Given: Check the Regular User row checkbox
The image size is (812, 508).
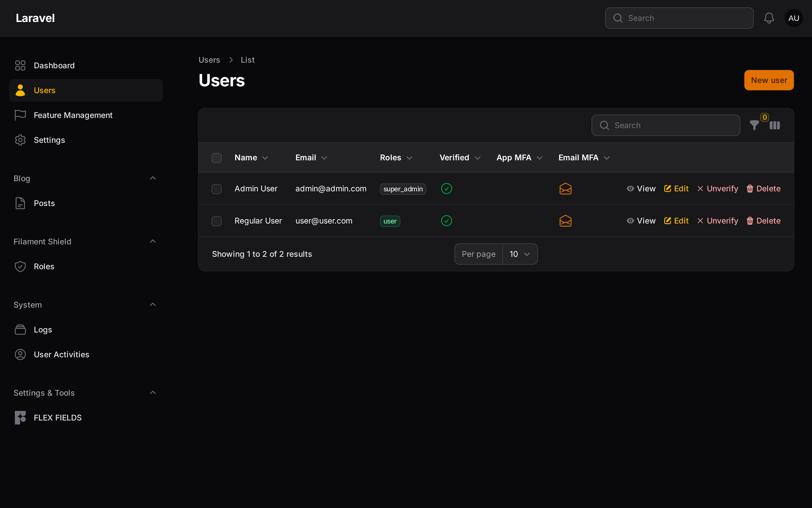Looking at the screenshot, I should 217,221.
